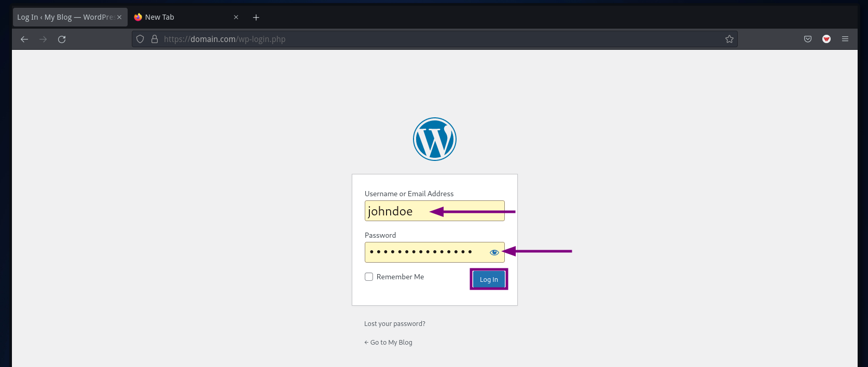Switch to the New Tab tab
Viewport: 868px width, 367px height.
coord(187,17)
